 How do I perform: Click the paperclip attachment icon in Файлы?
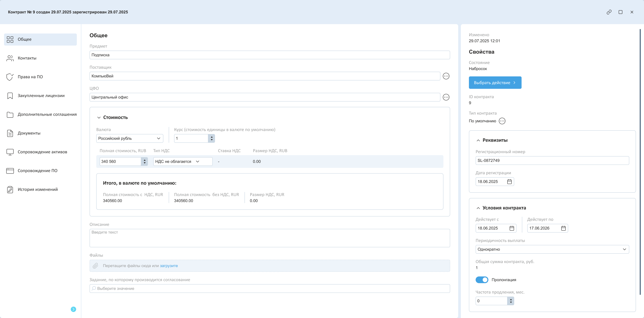pos(95,266)
